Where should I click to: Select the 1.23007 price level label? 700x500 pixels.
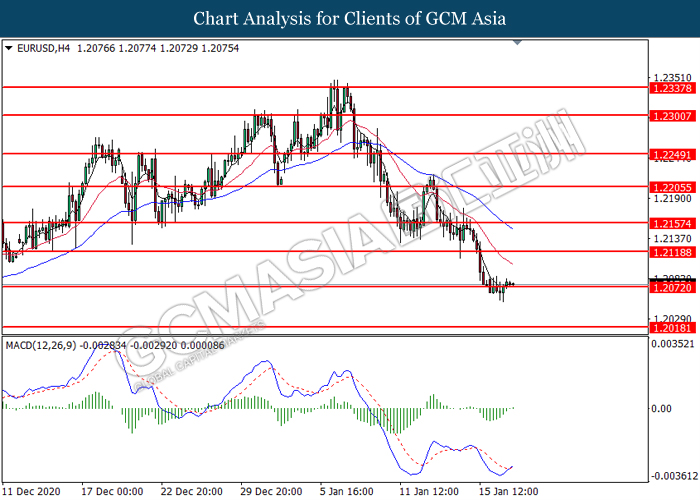pos(672,116)
